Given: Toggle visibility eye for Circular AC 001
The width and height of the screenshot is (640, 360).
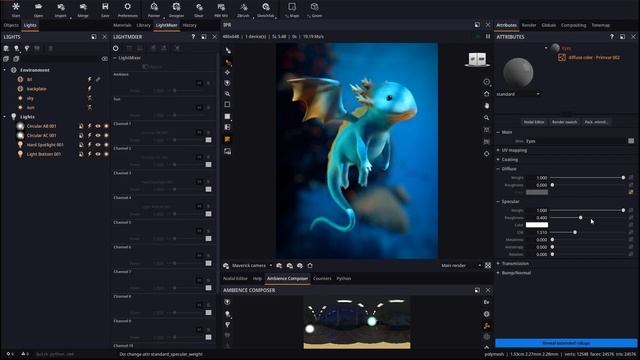Looking at the screenshot, I should tap(98, 136).
